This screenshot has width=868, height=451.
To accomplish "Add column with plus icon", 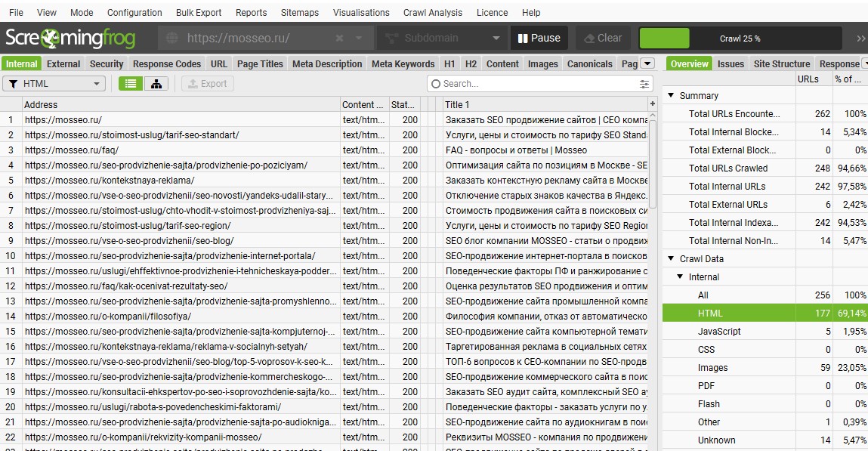I will click(653, 104).
